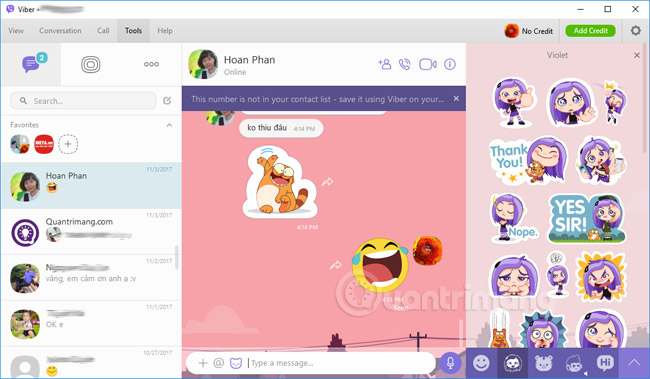Select small Violet thinking sticker

tap(557, 274)
